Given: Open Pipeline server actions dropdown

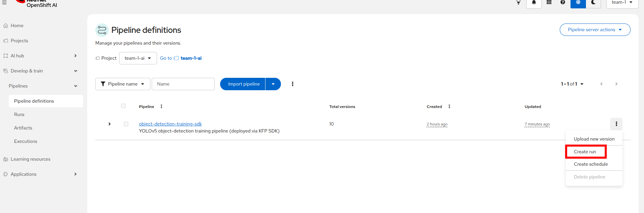Looking at the screenshot, I should (x=595, y=30).
